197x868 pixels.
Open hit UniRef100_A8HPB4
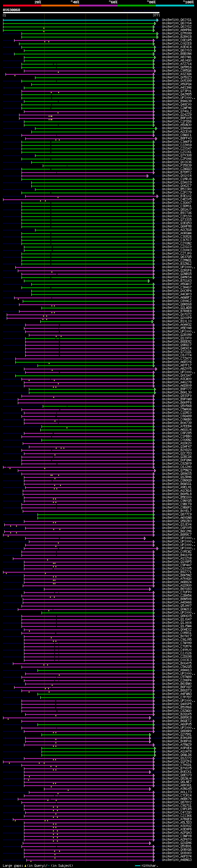pos(177,30)
